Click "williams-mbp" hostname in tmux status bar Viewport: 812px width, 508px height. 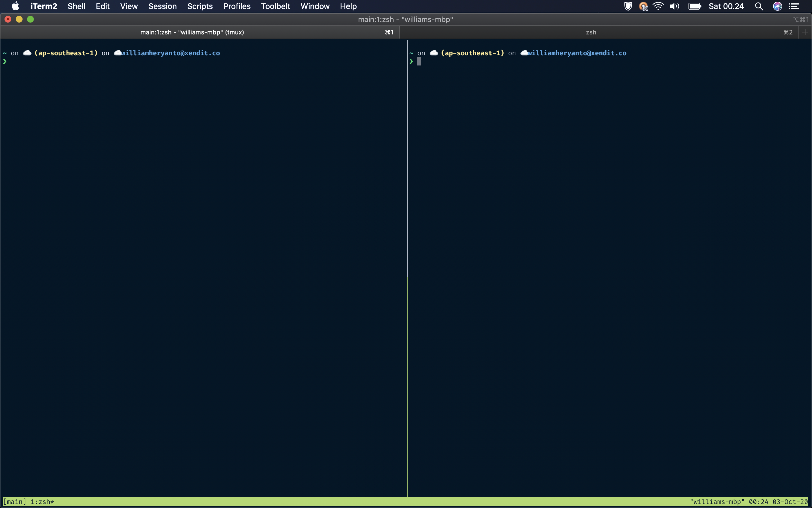(x=717, y=502)
